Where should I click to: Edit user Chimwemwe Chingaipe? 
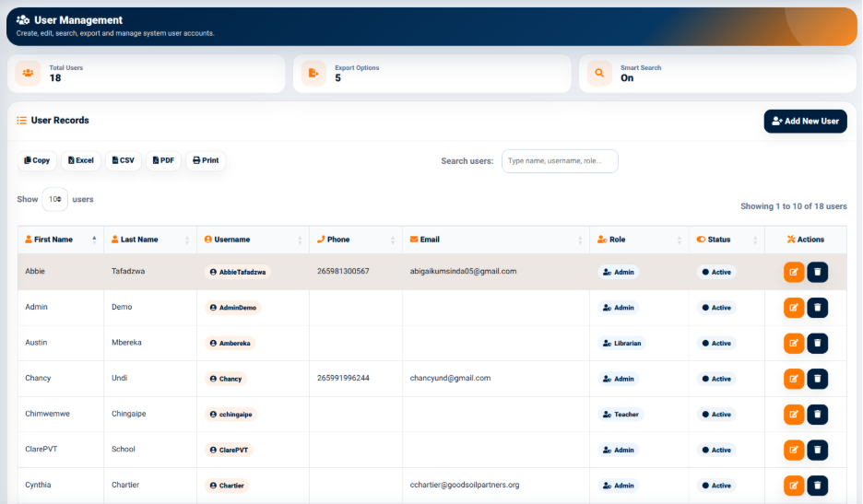click(x=794, y=415)
